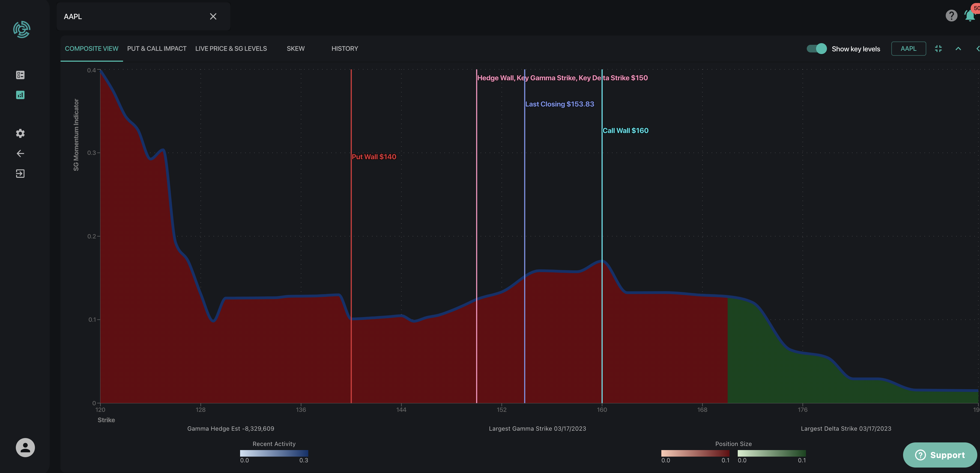Click the Position Size legend title
This screenshot has height=473, width=980.
point(733,444)
